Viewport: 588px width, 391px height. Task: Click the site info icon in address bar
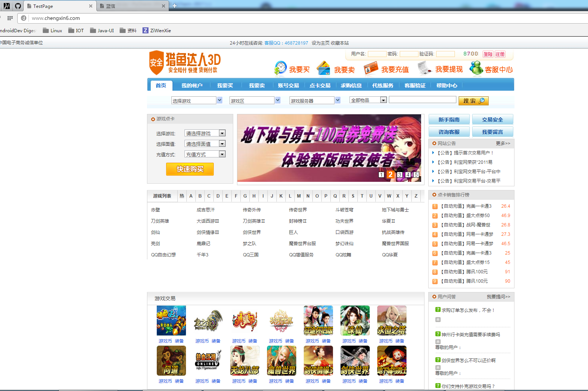24,18
